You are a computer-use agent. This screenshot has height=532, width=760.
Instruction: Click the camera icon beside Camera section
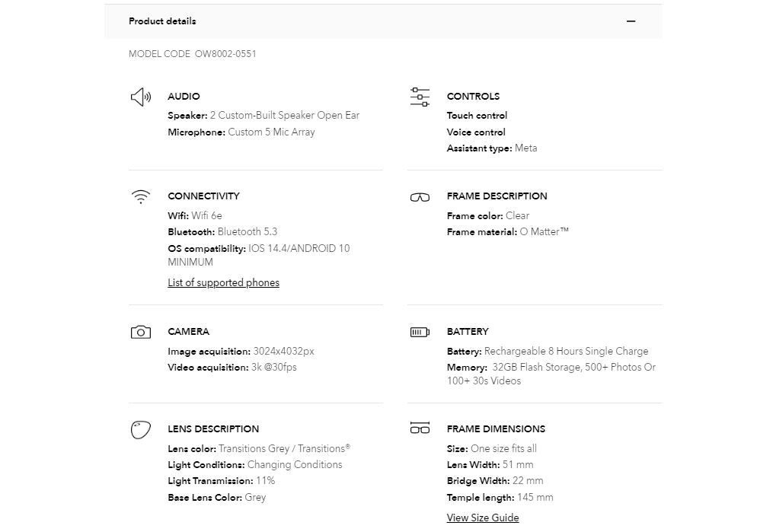coord(140,332)
